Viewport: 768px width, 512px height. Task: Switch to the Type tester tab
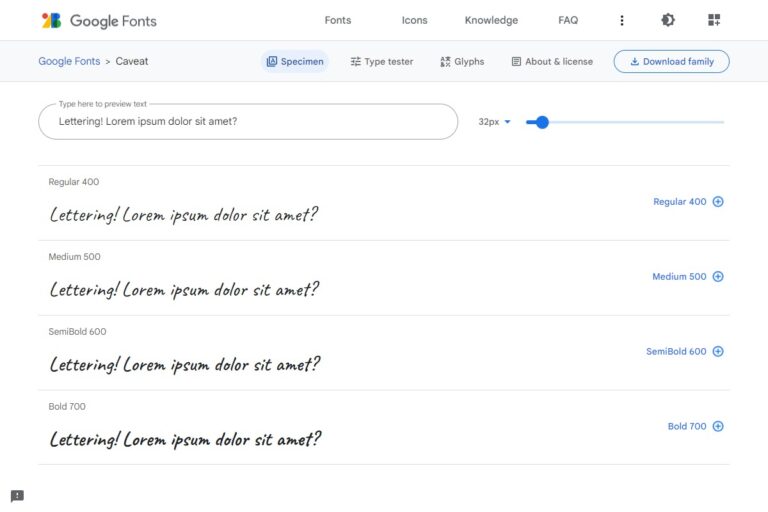coord(382,62)
